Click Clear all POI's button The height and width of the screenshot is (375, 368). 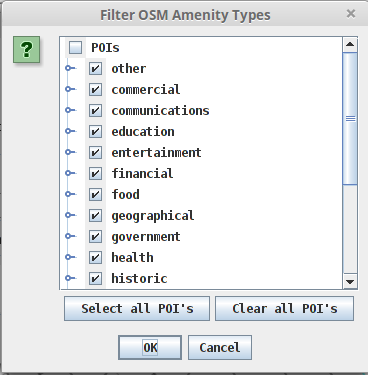coord(284,309)
